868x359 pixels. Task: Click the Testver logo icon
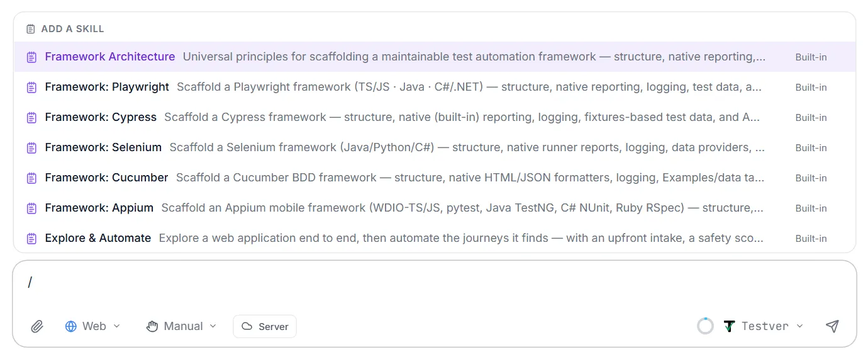click(729, 326)
